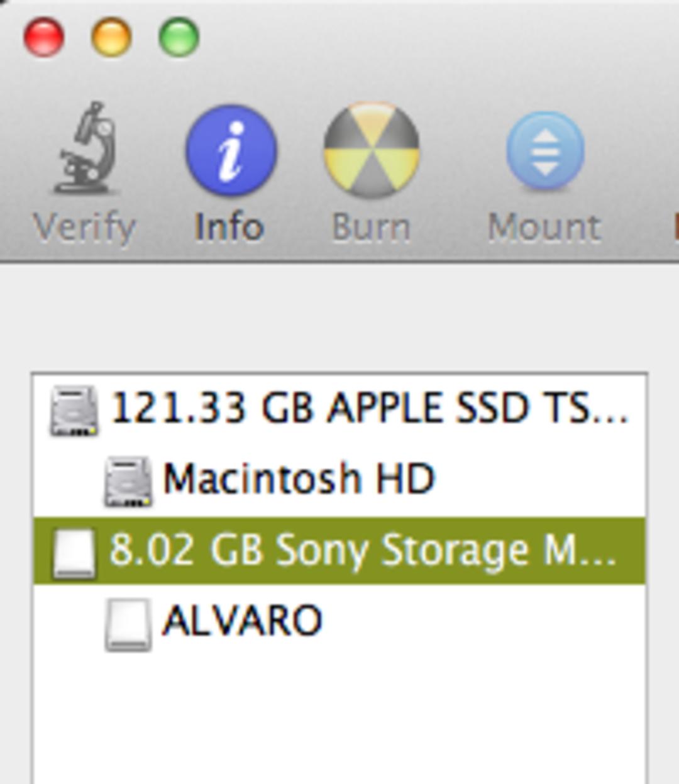This screenshot has height=784, width=679.
Task: Zoom window with the green button
Action: (x=179, y=36)
